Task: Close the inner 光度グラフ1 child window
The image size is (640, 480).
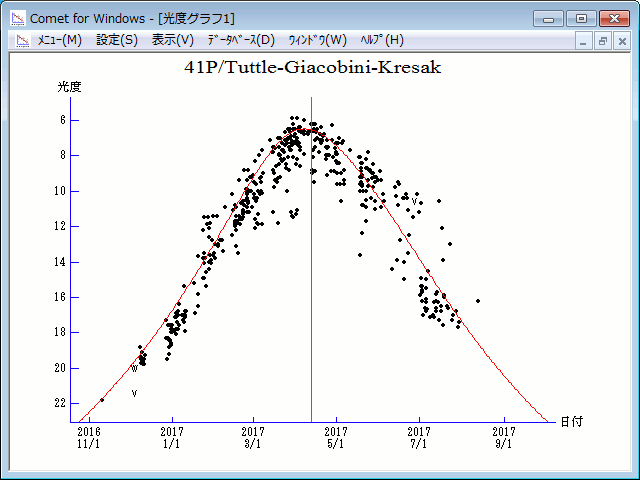Action: point(622,41)
